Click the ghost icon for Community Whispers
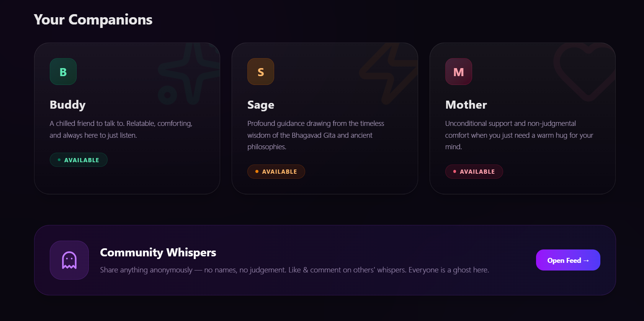 click(69, 260)
